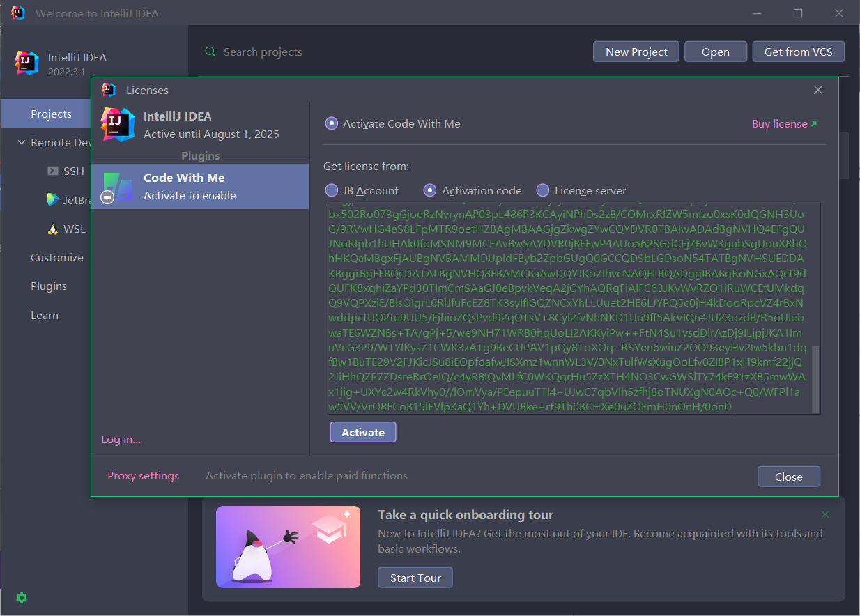Click the search magnifier icon
This screenshot has width=860, height=616.
coord(210,52)
